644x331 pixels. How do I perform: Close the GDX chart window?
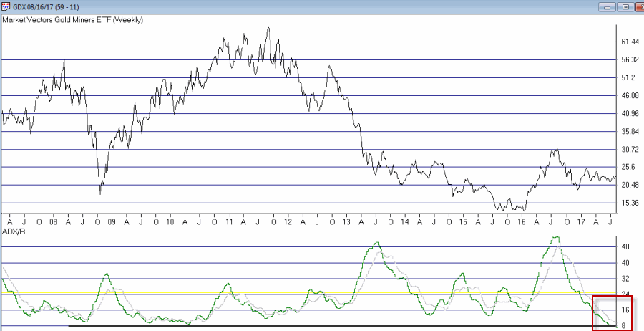(640, 7)
